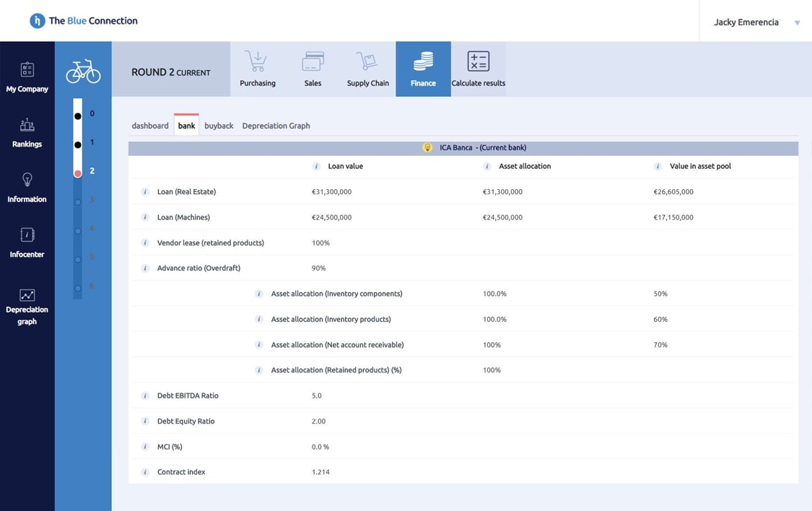
Task: Click Advance ratio value 90%
Action: [318, 268]
